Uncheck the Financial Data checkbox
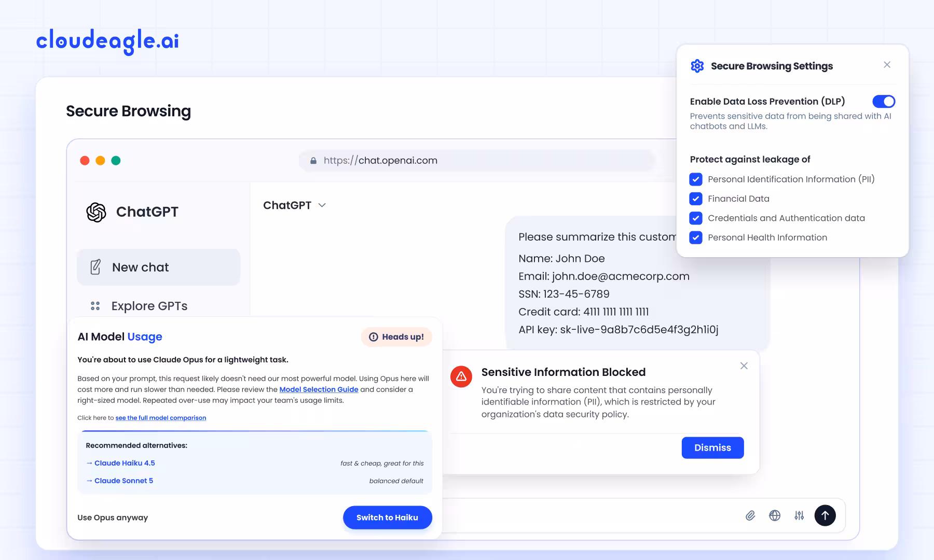This screenshot has width=934, height=560. [x=696, y=199]
